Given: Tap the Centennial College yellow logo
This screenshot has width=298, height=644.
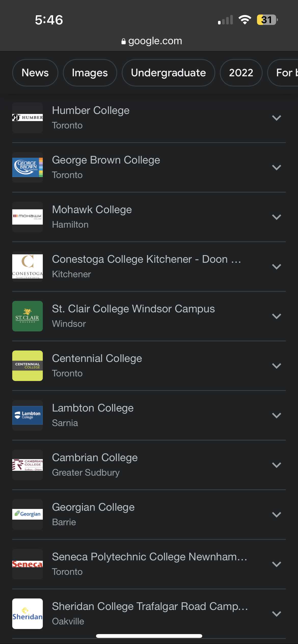Looking at the screenshot, I should coord(28,366).
